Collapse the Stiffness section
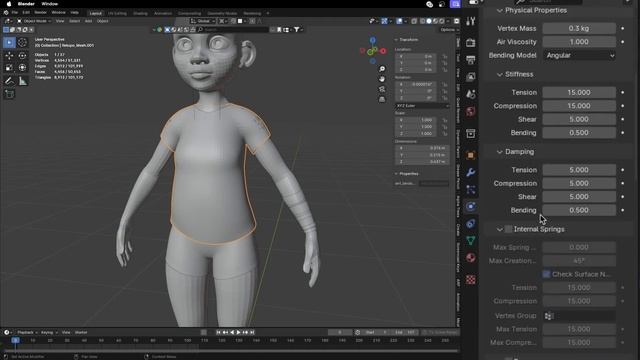The height and width of the screenshot is (360, 640). click(x=500, y=75)
